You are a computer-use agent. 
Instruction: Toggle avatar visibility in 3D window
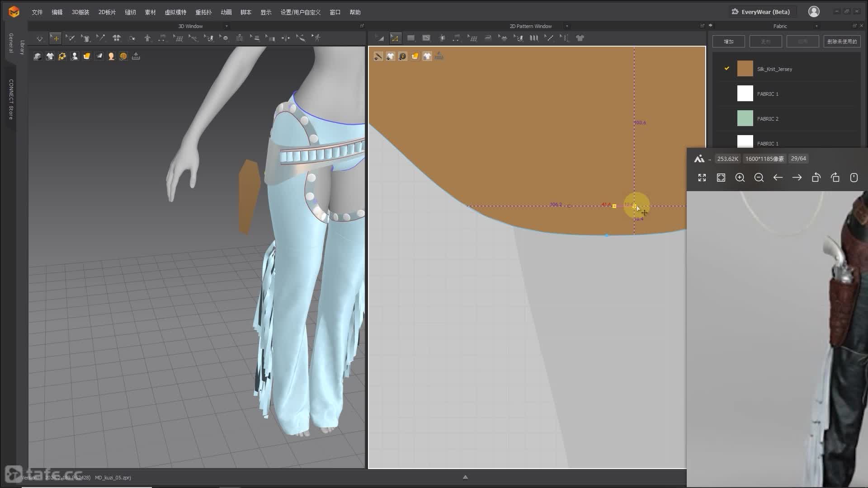coord(74,56)
